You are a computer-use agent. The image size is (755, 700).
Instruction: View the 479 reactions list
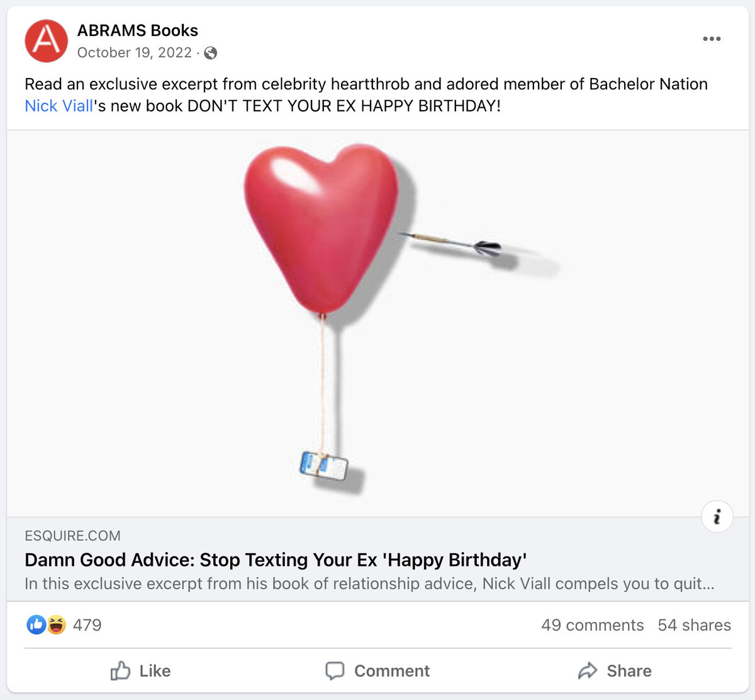[x=87, y=625]
